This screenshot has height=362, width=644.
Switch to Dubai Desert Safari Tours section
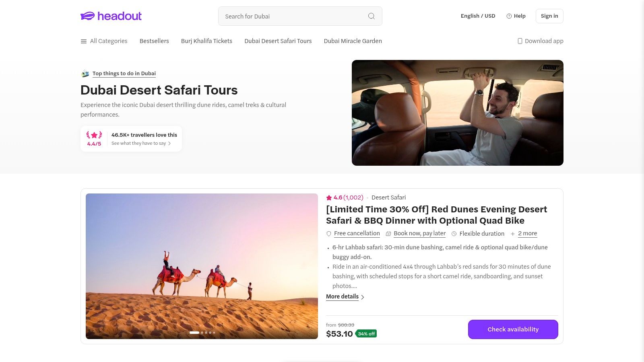[278, 41]
